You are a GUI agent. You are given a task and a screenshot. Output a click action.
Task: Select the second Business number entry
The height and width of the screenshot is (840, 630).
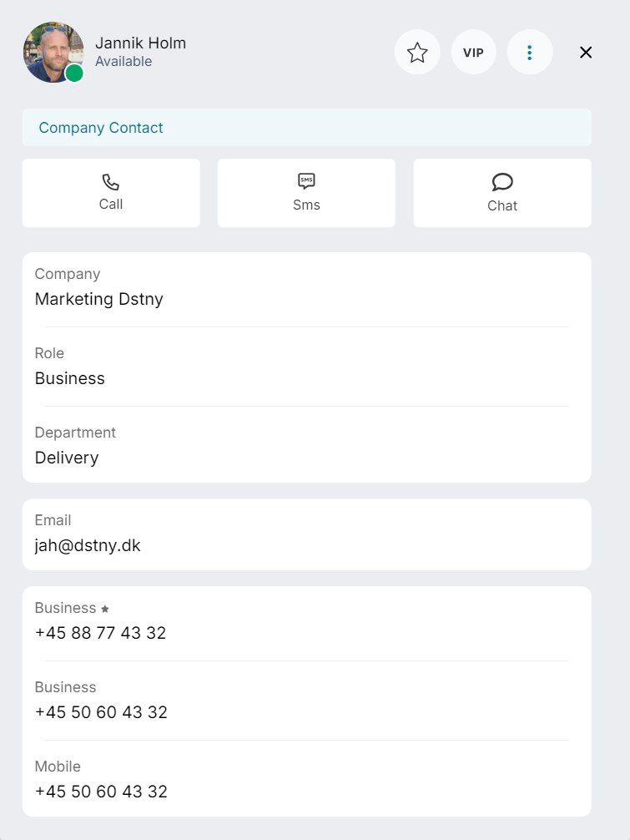[x=307, y=701]
